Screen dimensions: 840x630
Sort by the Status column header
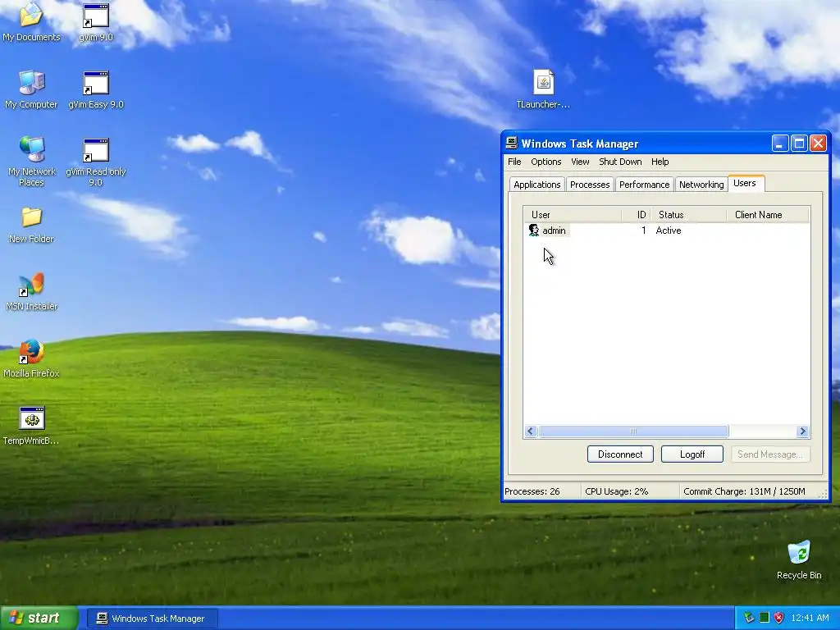click(688, 215)
